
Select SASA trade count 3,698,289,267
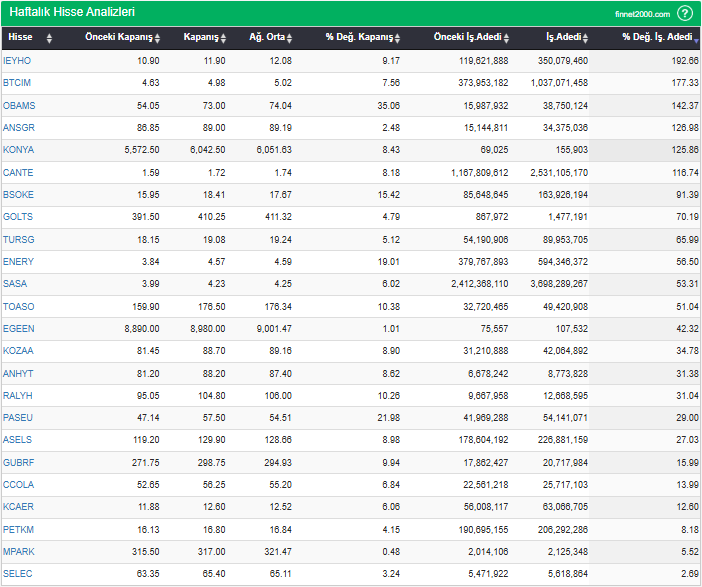pos(559,283)
